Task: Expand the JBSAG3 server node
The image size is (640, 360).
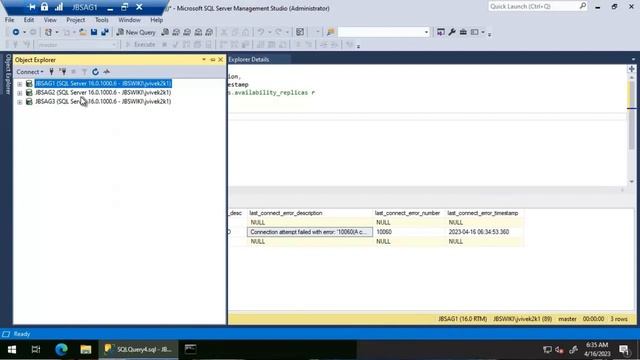Action: [x=20, y=102]
